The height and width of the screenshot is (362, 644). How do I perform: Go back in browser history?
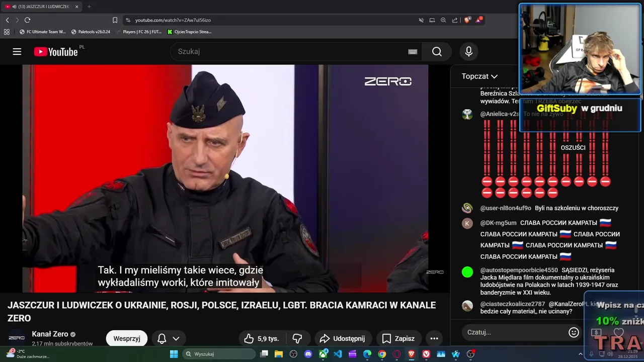[7, 20]
